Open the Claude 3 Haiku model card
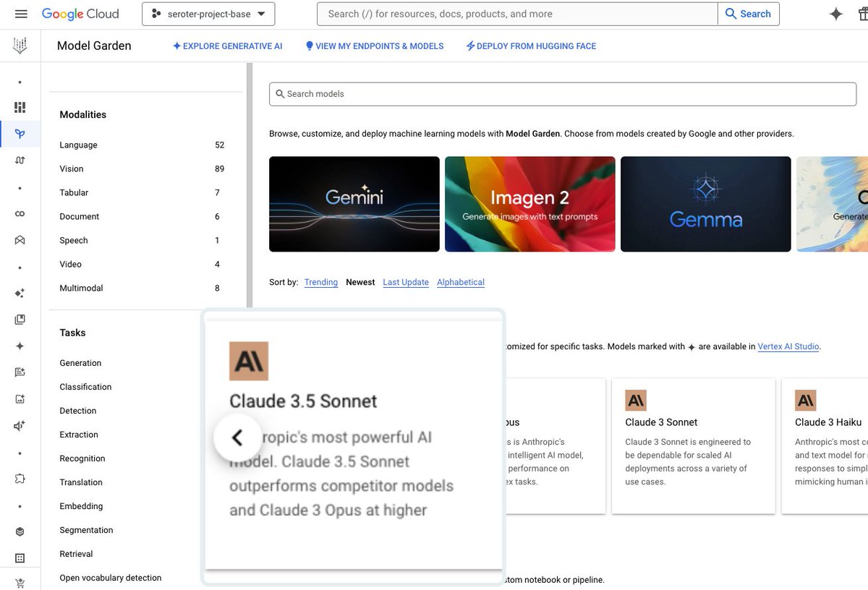This screenshot has height=590, width=868. [825, 446]
